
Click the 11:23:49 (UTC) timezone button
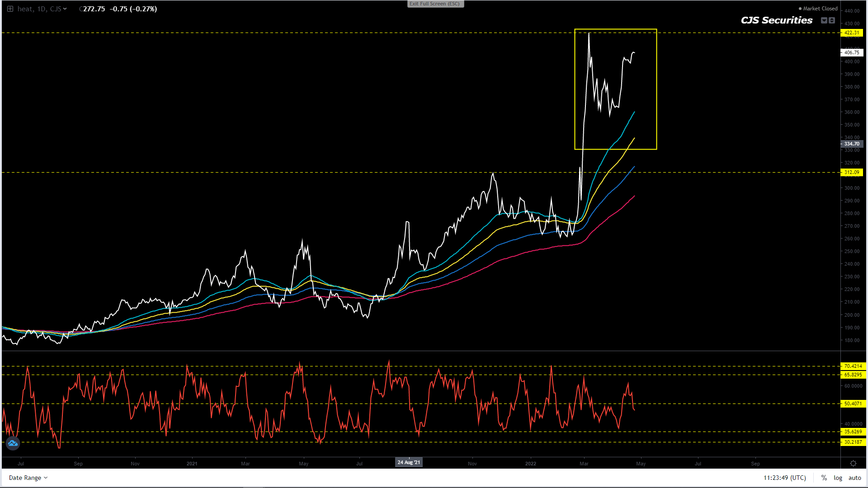pyautogui.click(x=785, y=478)
